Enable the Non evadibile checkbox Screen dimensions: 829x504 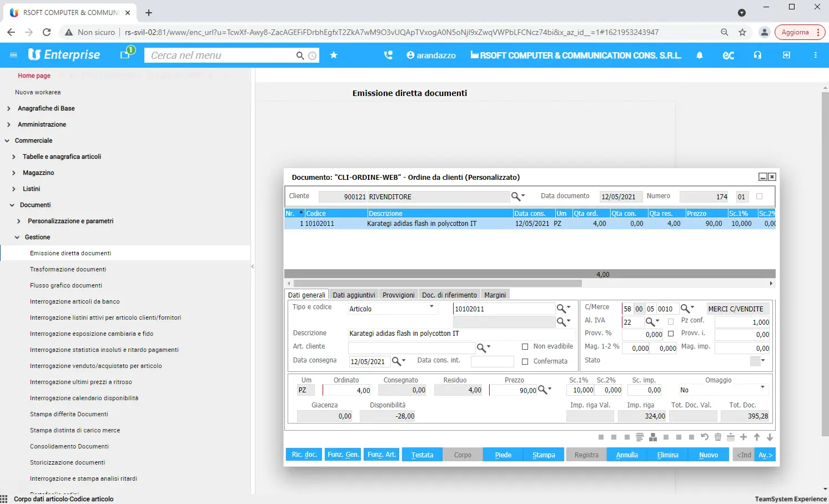[x=525, y=346]
